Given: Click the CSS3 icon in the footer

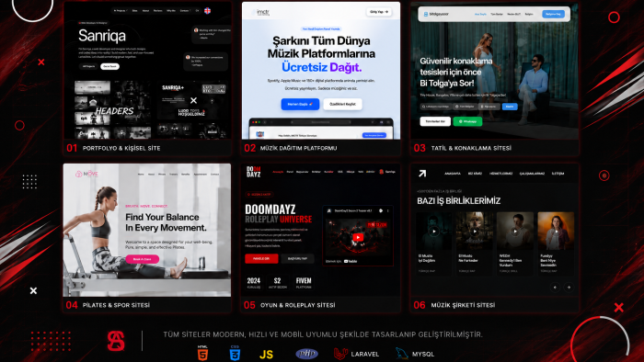Looking at the screenshot, I should 235,353.
